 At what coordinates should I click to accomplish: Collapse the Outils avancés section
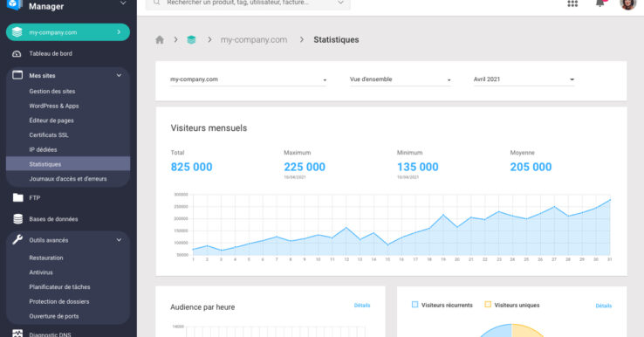pos(119,240)
